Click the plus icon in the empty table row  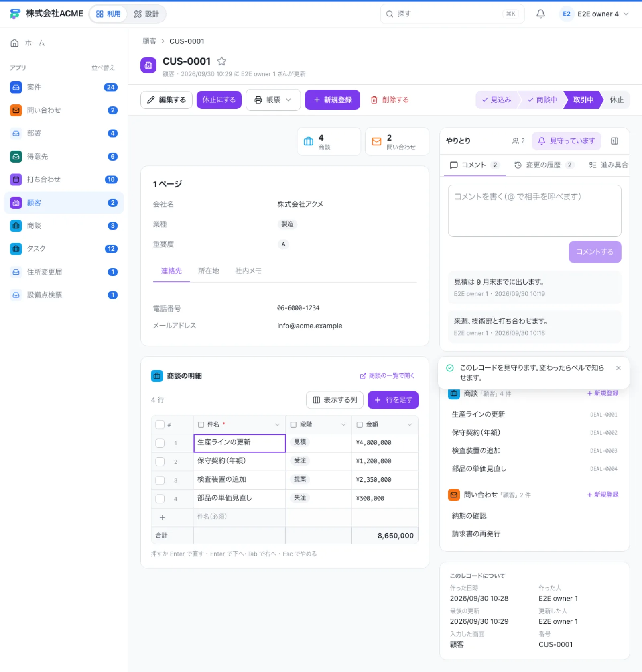(163, 517)
